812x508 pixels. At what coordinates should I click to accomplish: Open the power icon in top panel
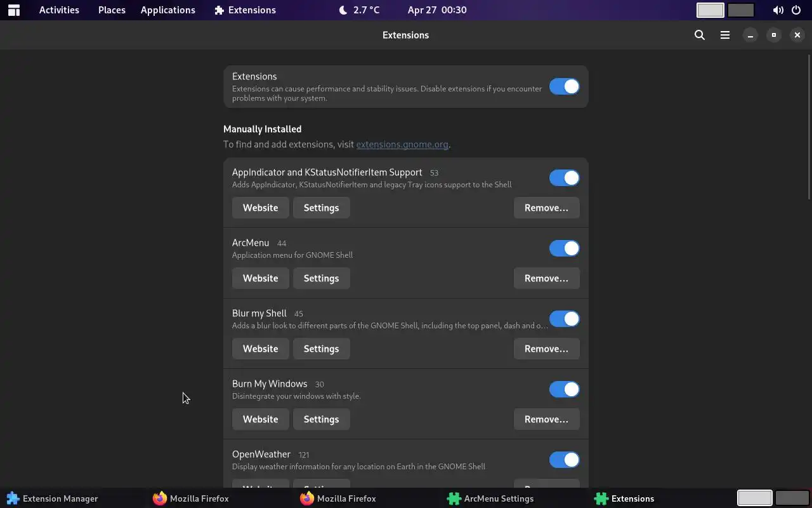click(x=796, y=10)
